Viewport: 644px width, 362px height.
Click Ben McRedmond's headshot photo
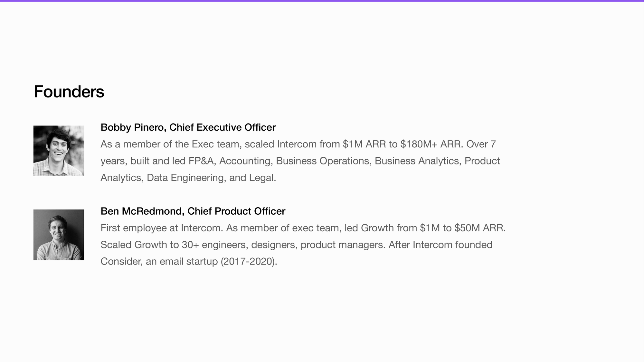coord(59,235)
